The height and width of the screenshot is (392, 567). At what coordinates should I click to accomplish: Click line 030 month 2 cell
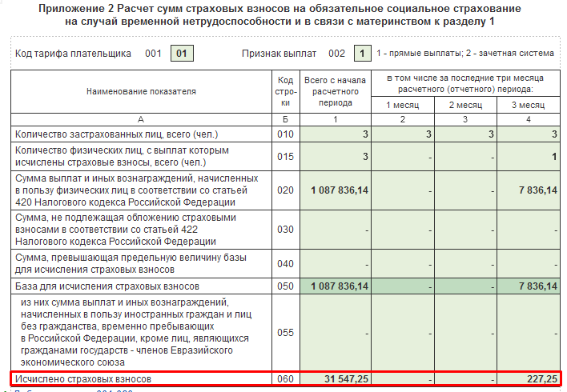[465, 230]
